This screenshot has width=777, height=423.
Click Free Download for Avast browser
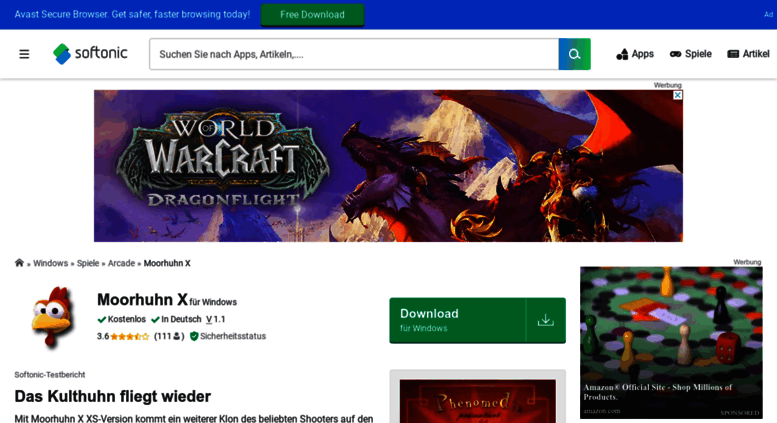click(x=312, y=15)
